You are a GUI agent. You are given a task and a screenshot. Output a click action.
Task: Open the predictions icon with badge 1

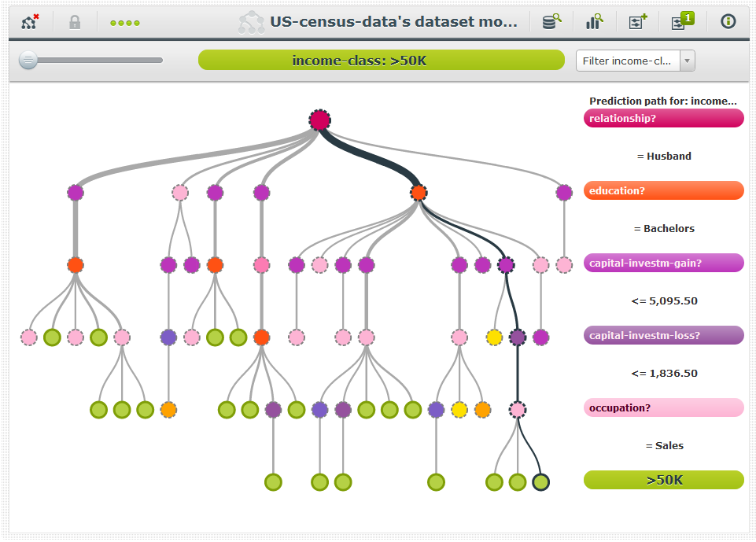(682, 21)
